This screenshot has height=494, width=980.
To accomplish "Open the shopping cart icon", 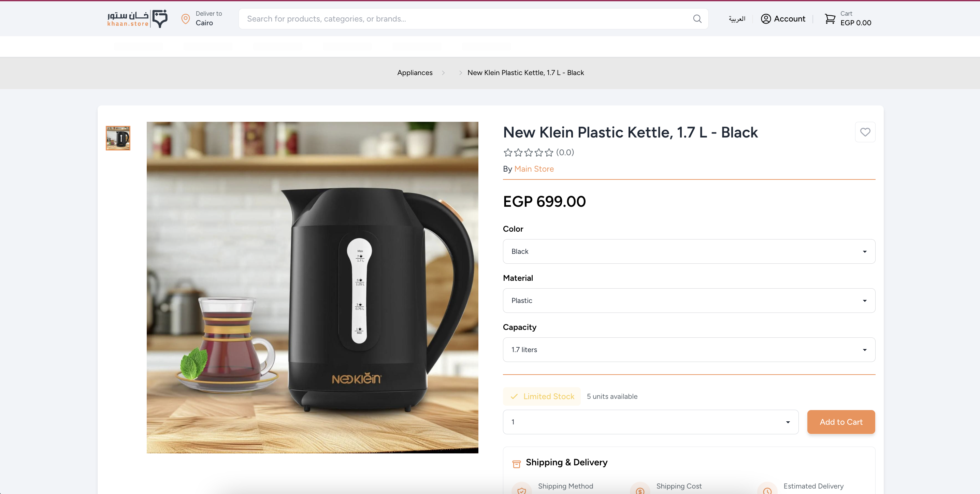I will [x=830, y=19].
